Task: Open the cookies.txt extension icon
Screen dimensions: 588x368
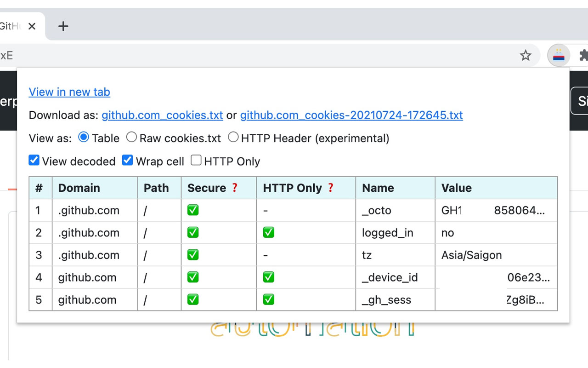Action: point(559,56)
